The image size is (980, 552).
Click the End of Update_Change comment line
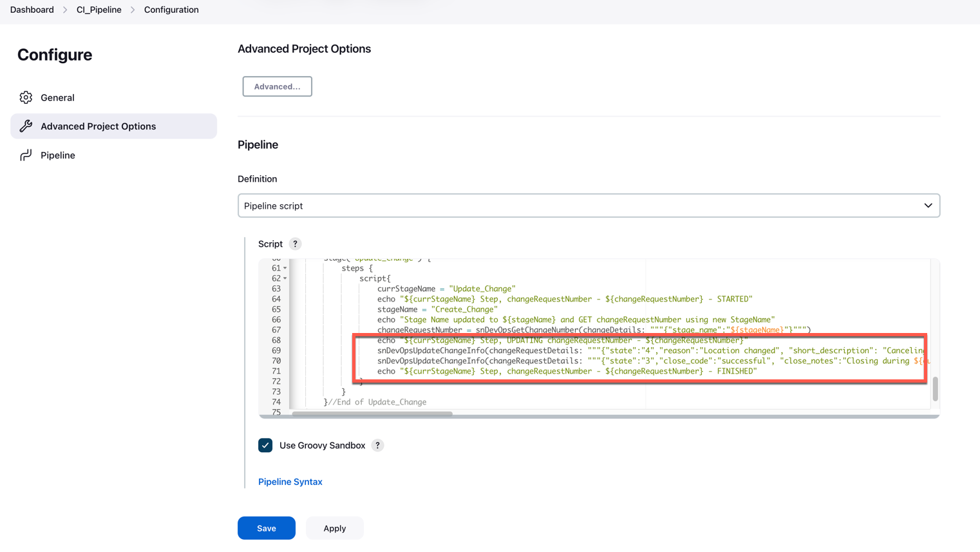(375, 403)
